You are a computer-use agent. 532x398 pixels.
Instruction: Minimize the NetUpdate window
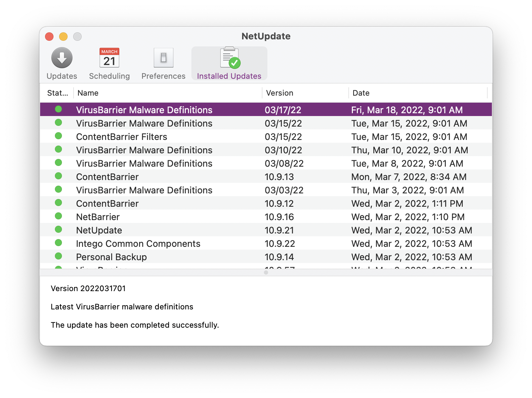[63, 37]
